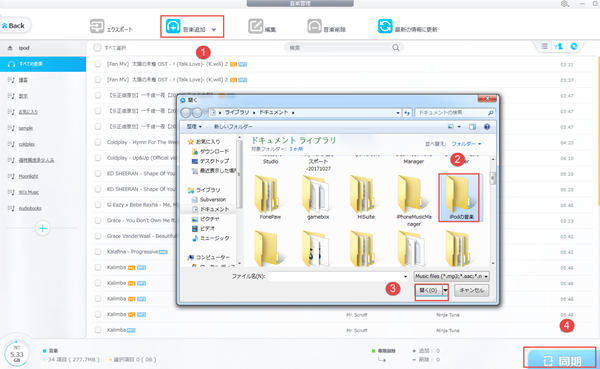Check the Grace VanderWaal - Beautiful song

pyautogui.click(x=98, y=236)
